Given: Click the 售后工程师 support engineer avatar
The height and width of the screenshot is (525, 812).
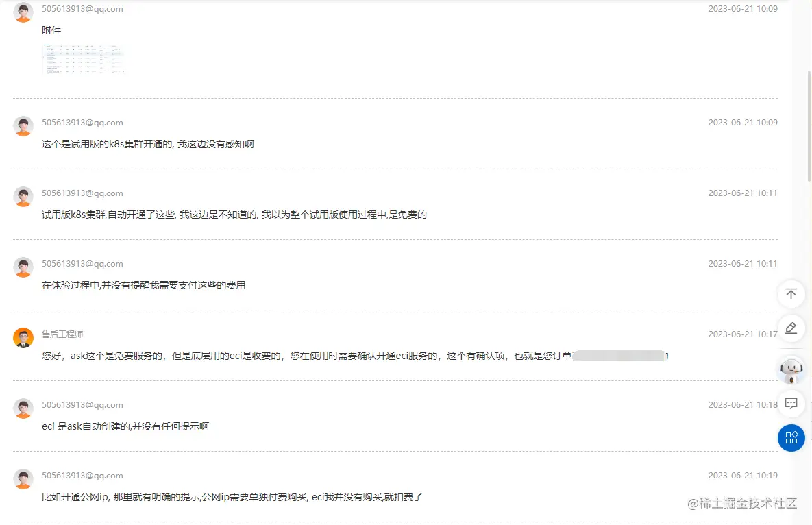Looking at the screenshot, I should (23, 338).
